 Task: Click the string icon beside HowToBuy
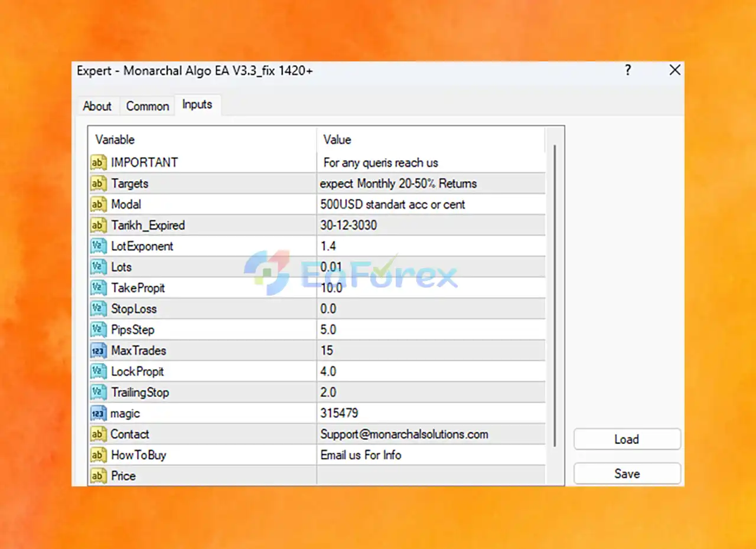(x=98, y=455)
